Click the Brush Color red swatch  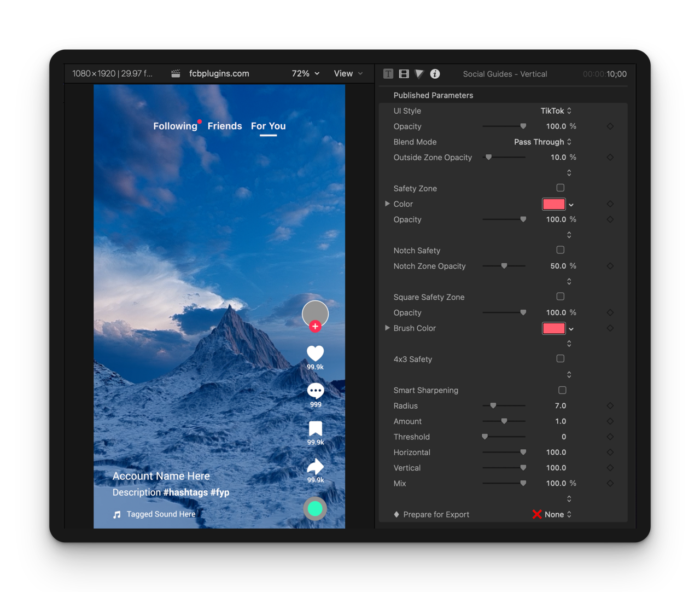553,328
